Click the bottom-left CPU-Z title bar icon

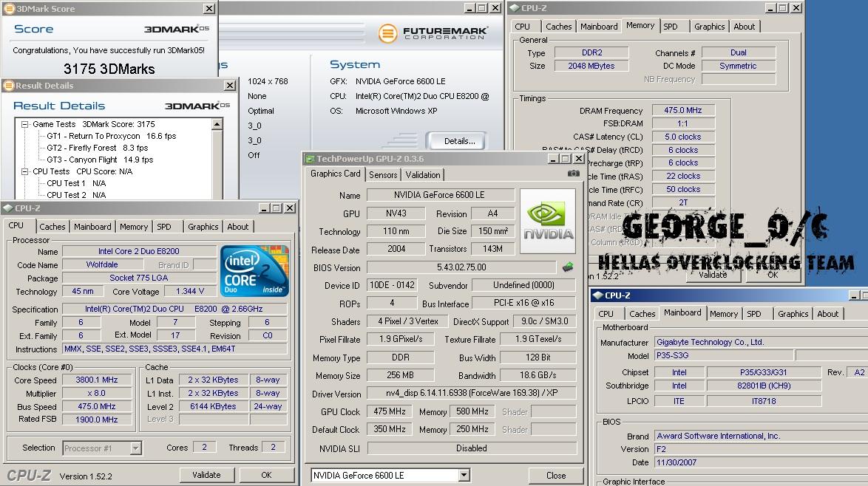coord(7,208)
